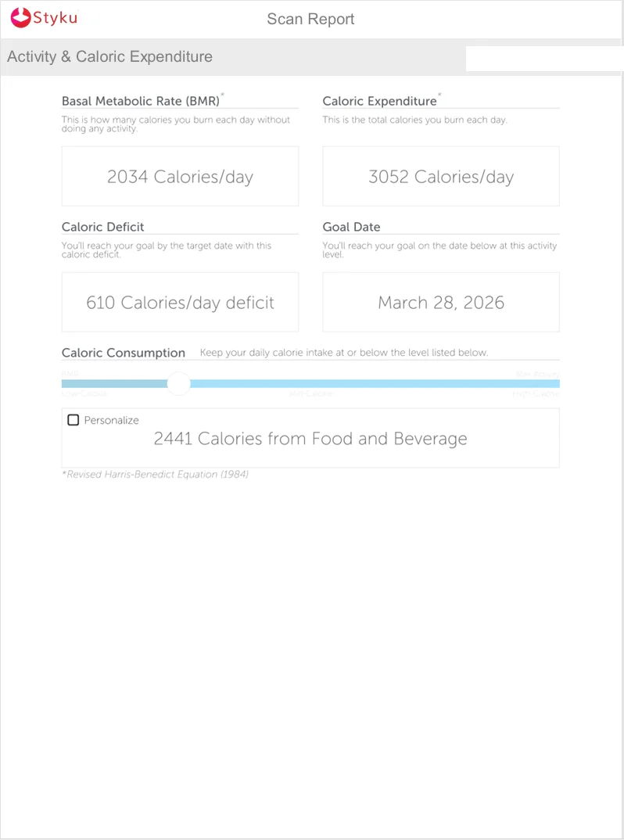Click the blank white box in header bar
624x840 pixels.
(x=545, y=59)
